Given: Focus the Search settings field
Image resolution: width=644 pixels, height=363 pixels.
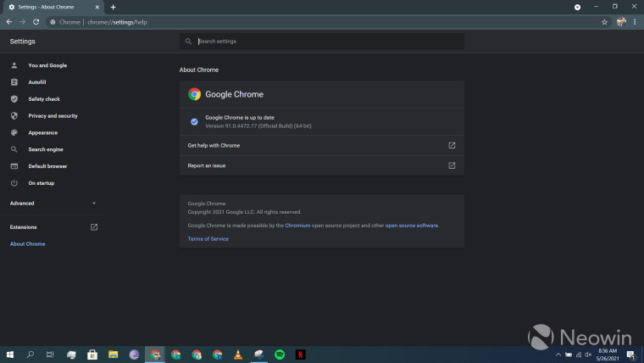Looking at the screenshot, I should coord(322,41).
